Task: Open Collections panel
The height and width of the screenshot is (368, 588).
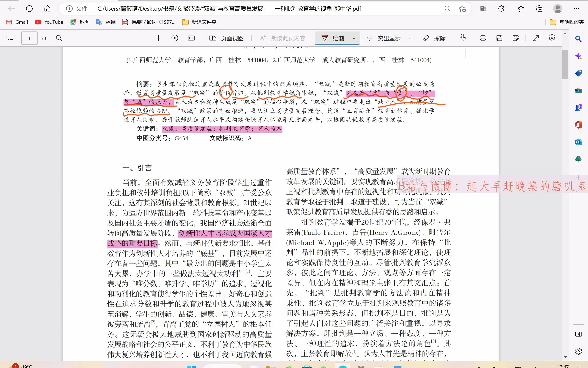Action: (539, 9)
